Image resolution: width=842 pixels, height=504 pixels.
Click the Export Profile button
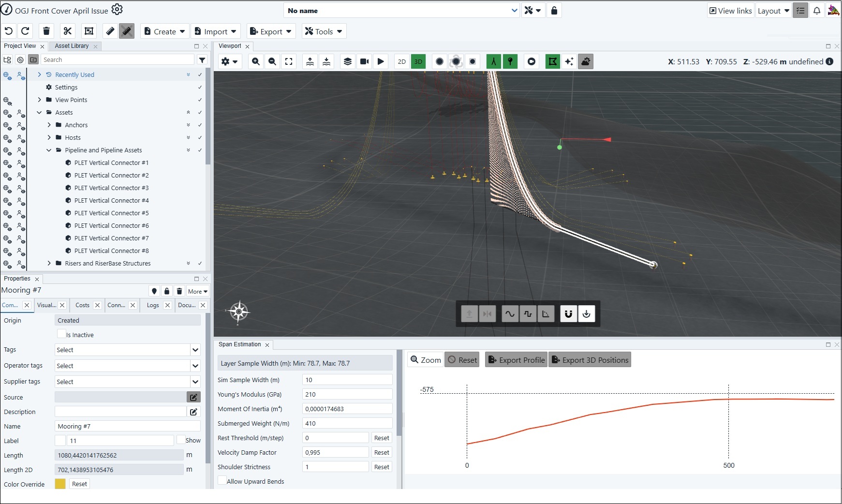516,360
